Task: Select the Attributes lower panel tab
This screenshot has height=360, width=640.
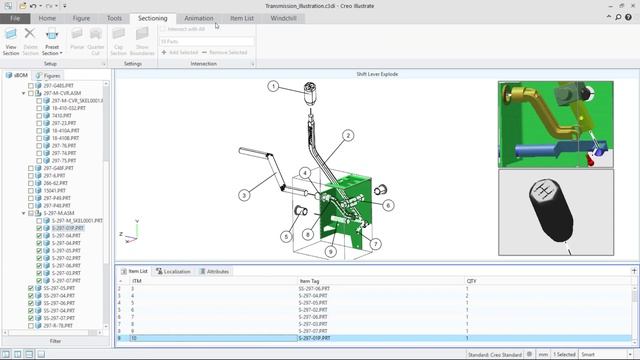Action: (x=214, y=271)
